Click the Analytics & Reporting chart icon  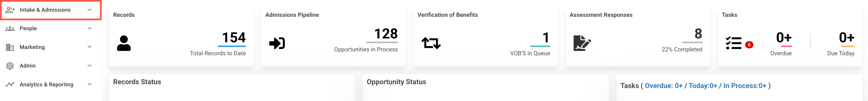coord(10,85)
